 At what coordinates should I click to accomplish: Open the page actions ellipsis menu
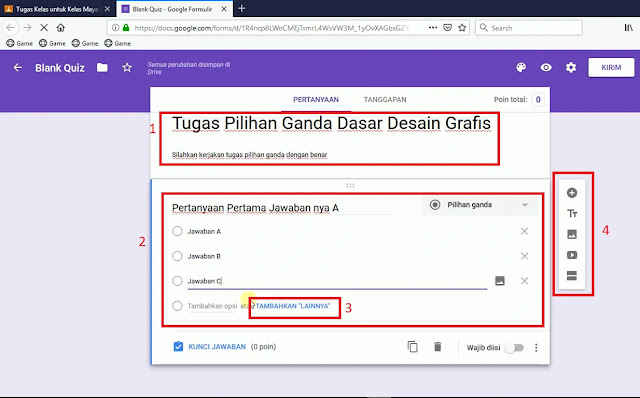(x=433, y=27)
